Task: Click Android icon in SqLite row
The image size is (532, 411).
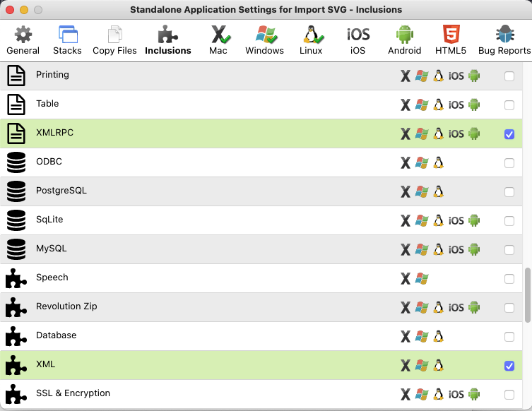Action: click(474, 221)
